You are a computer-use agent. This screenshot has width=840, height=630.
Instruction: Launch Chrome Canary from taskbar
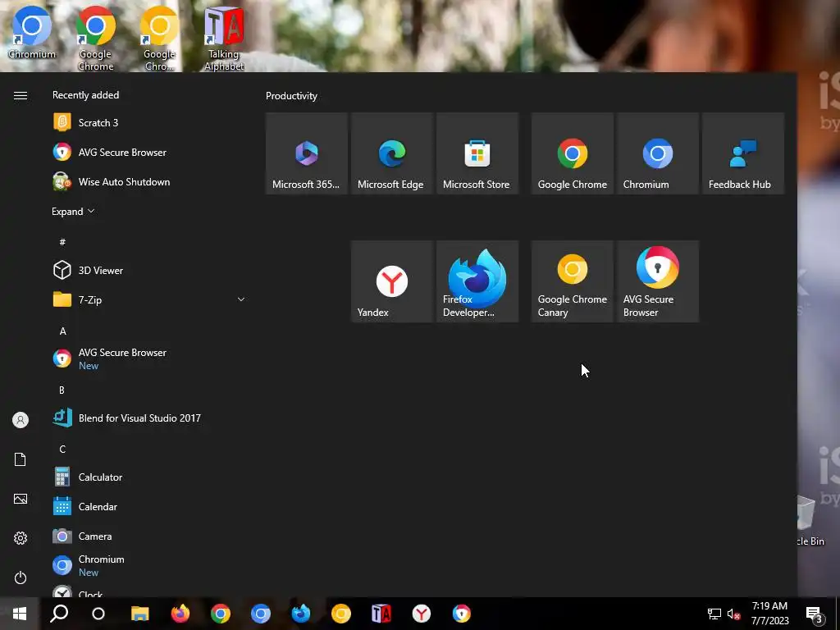point(341,614)
